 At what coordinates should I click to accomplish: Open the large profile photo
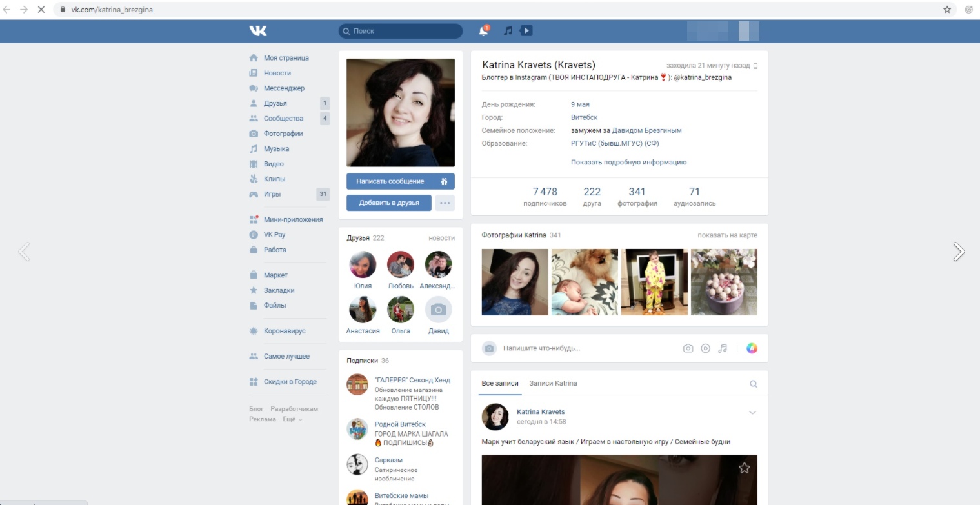point(401,113)
